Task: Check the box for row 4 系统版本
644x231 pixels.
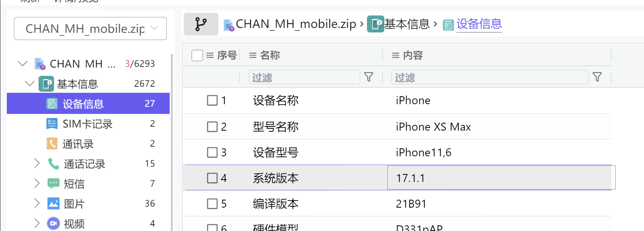Action: (212, 178)
